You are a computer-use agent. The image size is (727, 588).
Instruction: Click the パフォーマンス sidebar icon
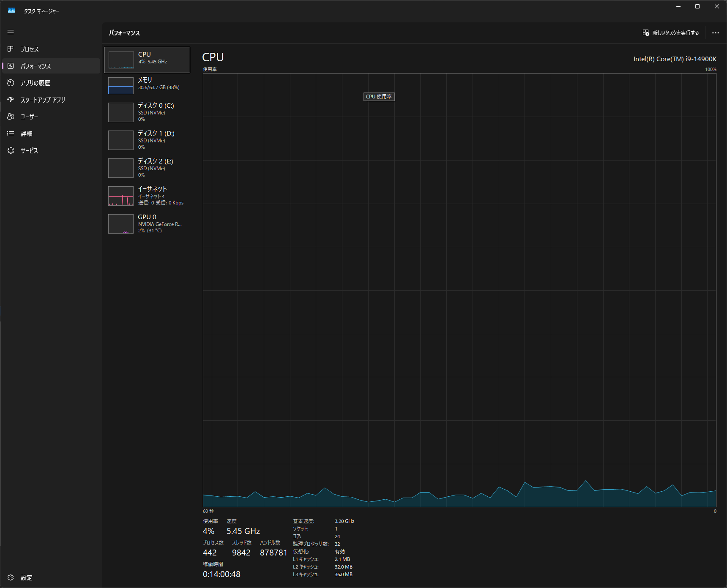[11, 66]
